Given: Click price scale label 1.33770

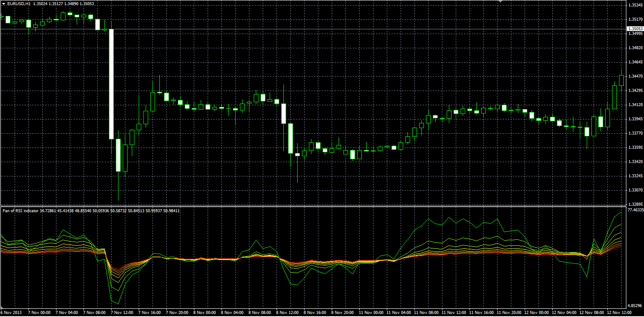Looking at the screenshot, I should click(636, 133).
